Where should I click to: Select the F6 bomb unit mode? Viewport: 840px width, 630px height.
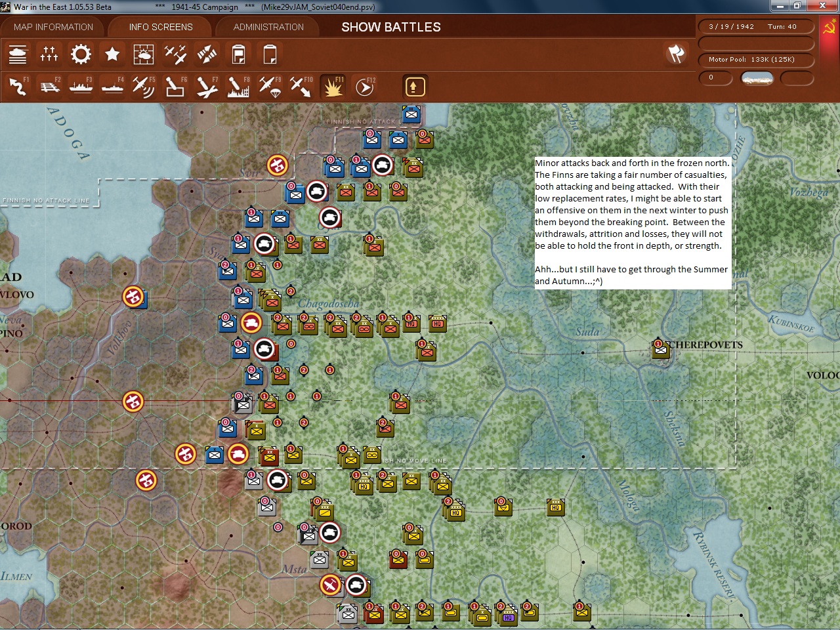(175, 87)
